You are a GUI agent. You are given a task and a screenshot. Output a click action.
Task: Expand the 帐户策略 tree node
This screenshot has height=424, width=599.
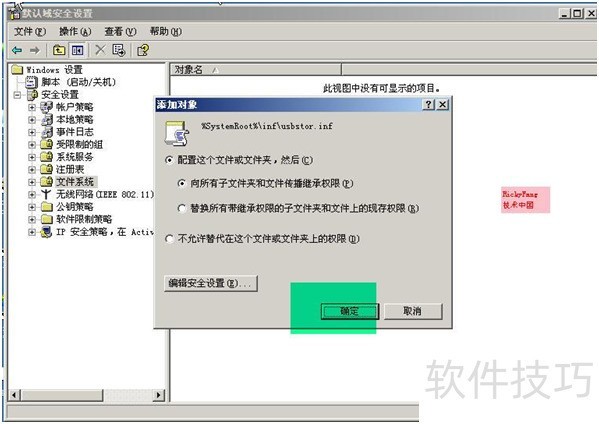[32, 107]
